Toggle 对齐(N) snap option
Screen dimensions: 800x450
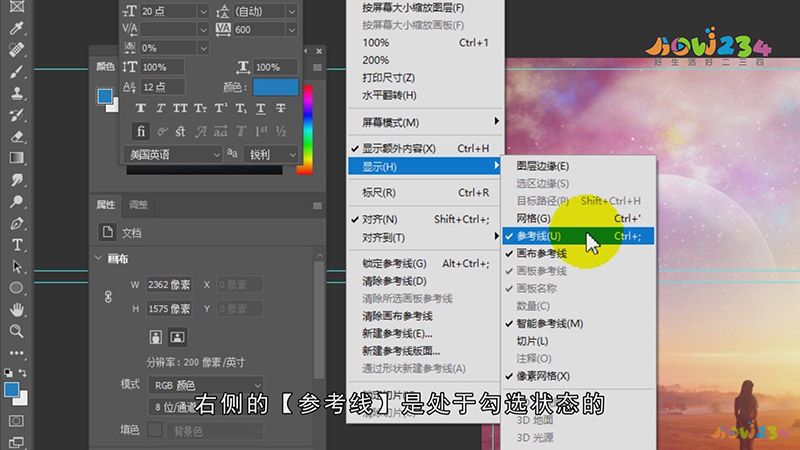click(x=425, y=219)
